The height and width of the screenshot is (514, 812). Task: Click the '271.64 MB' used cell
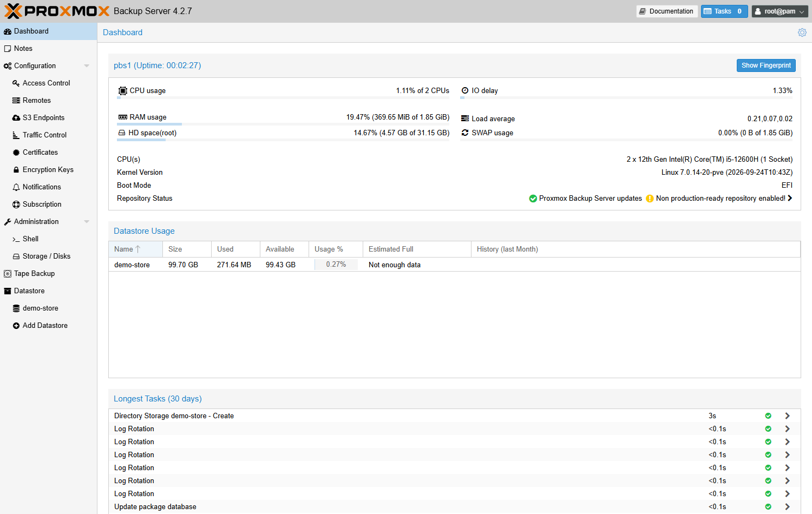coord(234,265)
